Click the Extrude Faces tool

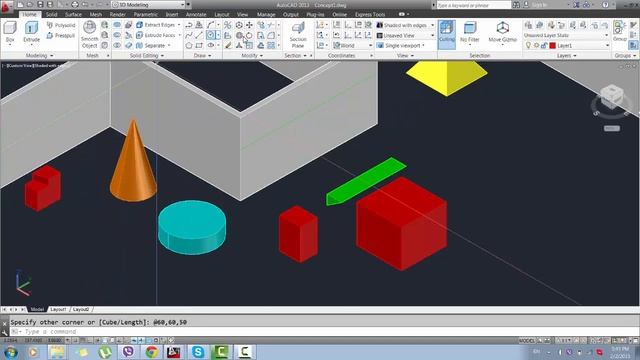(156, 35)
